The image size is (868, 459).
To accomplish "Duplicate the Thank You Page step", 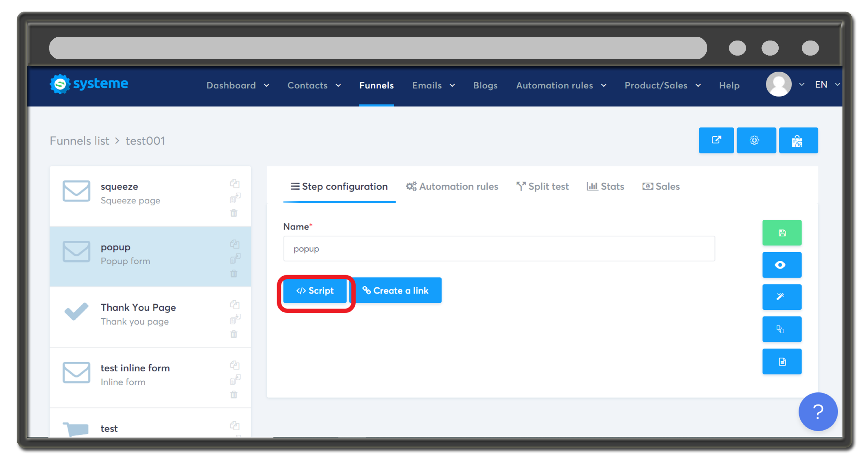I will coord(235,304).
